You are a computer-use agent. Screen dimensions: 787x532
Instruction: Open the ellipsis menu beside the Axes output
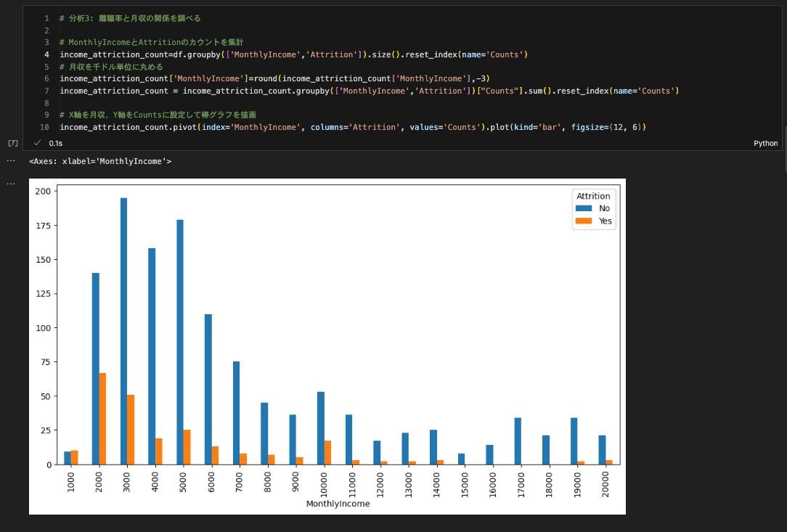(x=10, y=160)
